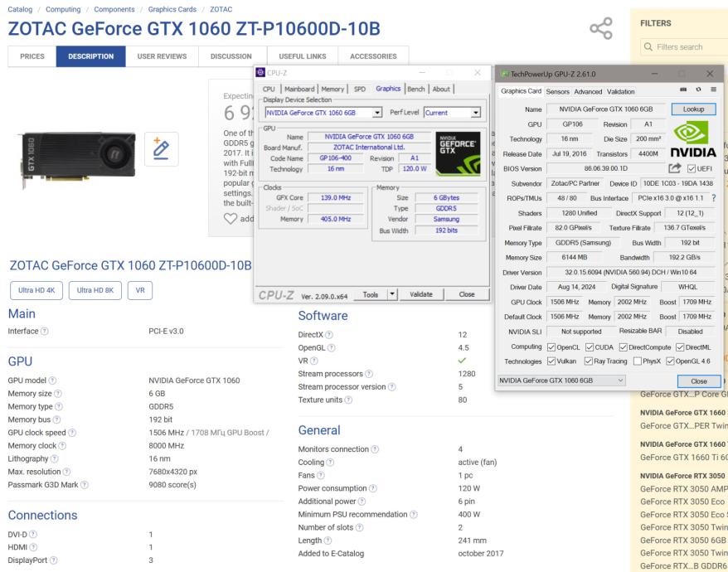Viewport: 728px width, 572px height.
Task: Open the Discussion tab
Action: [231, 56]
